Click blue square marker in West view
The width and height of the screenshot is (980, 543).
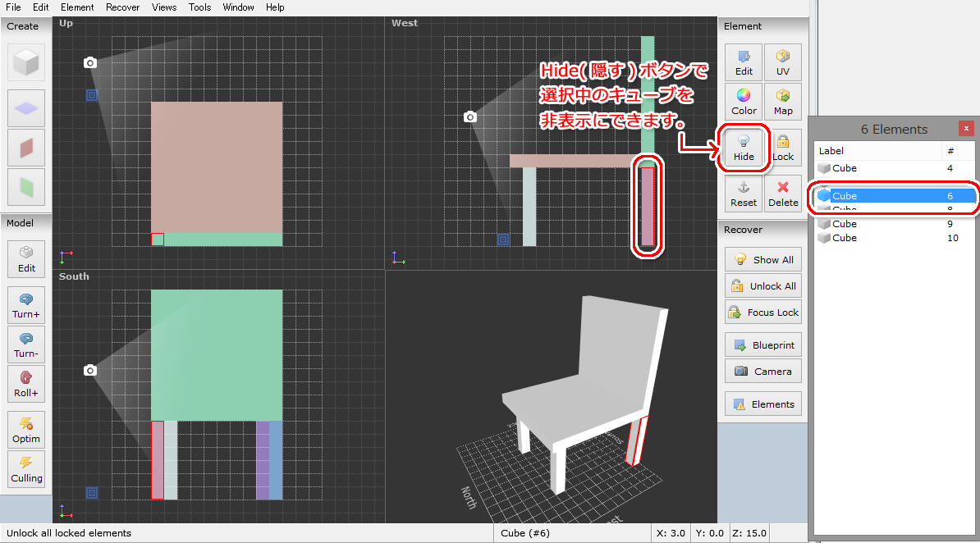coord(503,240)
